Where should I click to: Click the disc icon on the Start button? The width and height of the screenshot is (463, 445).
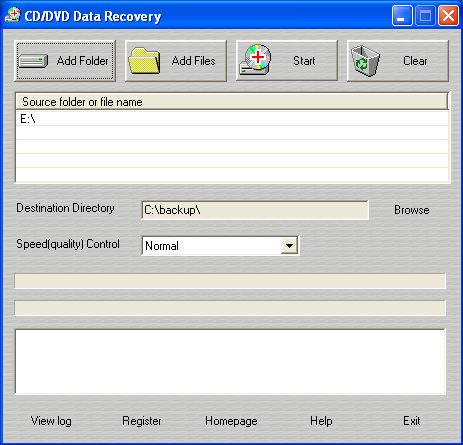pyautogui.click(x=255, y=60)
